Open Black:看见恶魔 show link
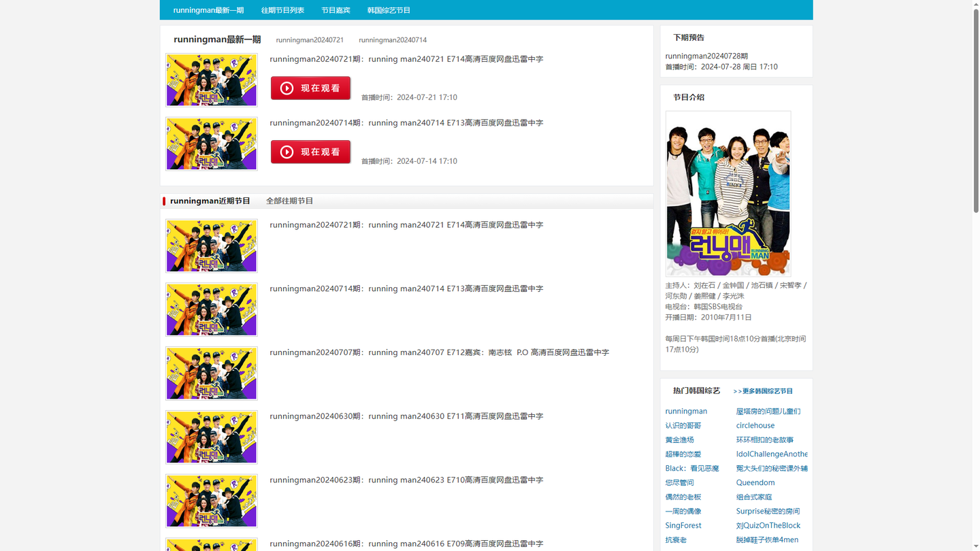The height and width of the screenshot is (551, 980). click(x=692, y=469)
